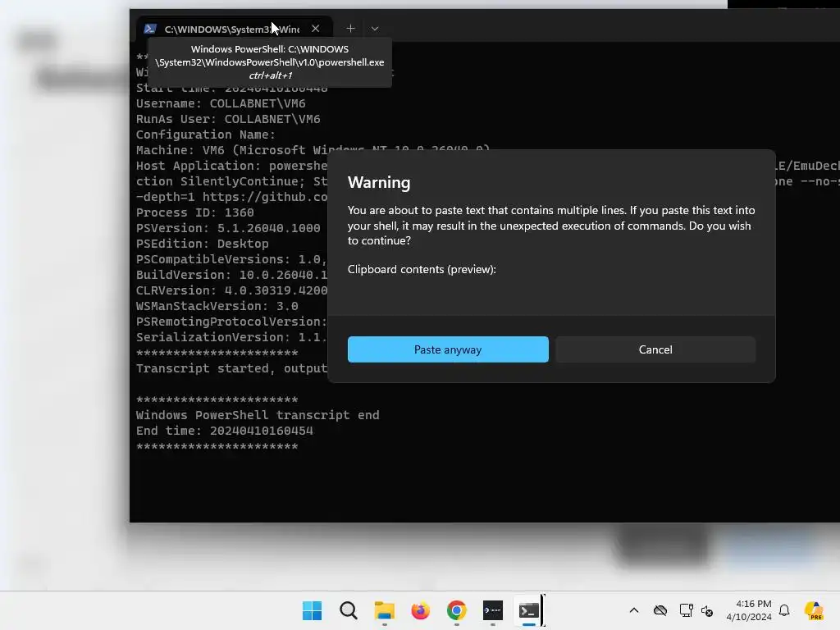Click the Paste anyway button
Screen dimensions: 840x630
[x=448, y=349]
